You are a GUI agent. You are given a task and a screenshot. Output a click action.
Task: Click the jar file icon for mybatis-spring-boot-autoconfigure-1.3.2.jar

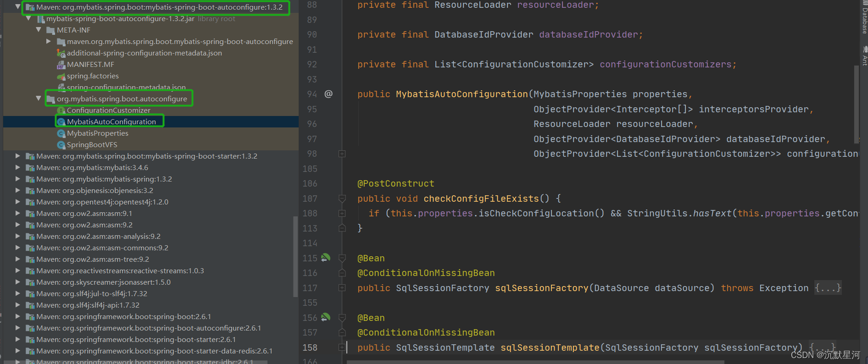click(x=41, y=19)
